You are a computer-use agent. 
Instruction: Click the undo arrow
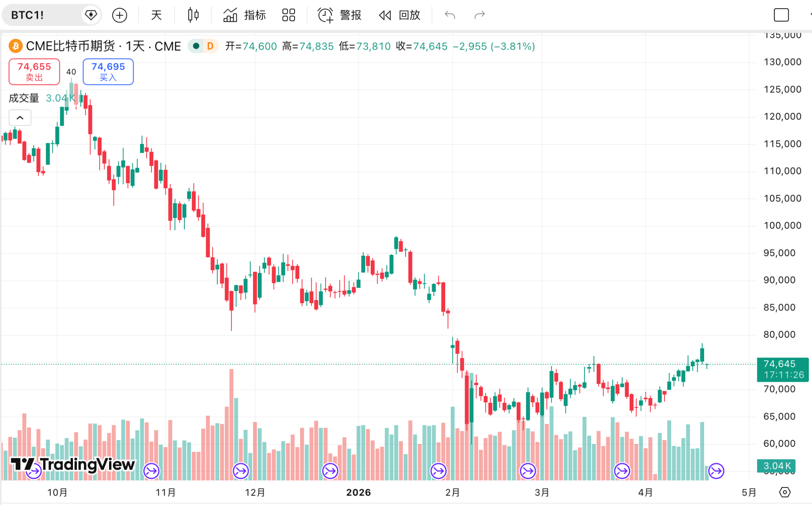(450, 15)
